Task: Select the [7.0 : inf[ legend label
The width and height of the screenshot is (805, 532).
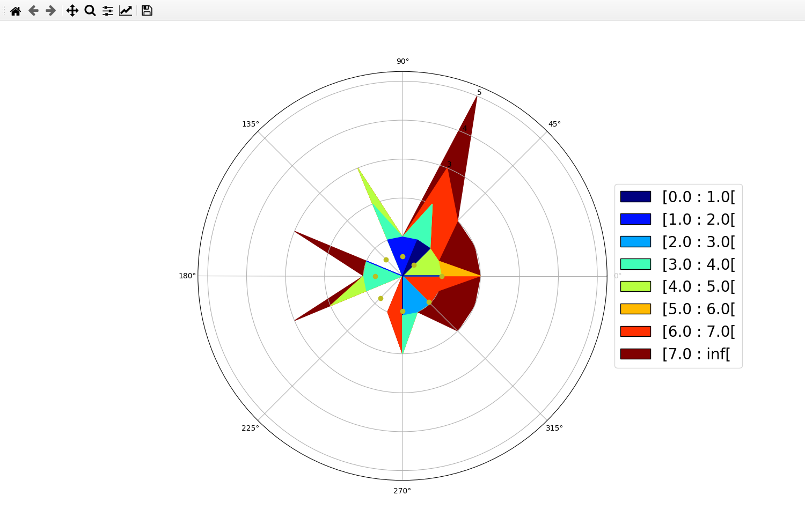Action: (x=697, y=354)
